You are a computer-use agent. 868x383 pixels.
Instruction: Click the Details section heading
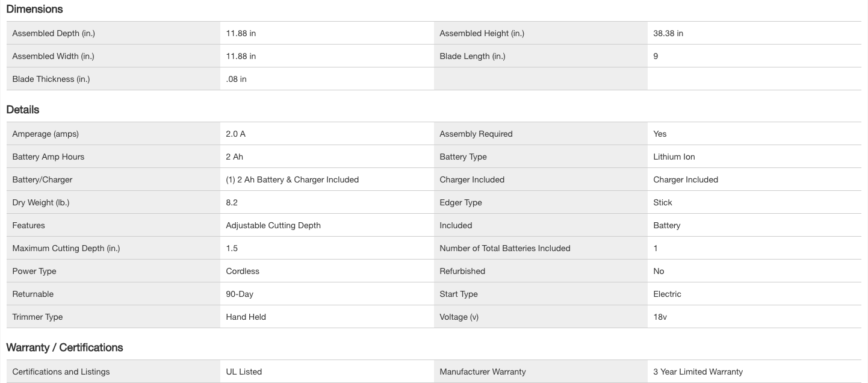point(23,110)
